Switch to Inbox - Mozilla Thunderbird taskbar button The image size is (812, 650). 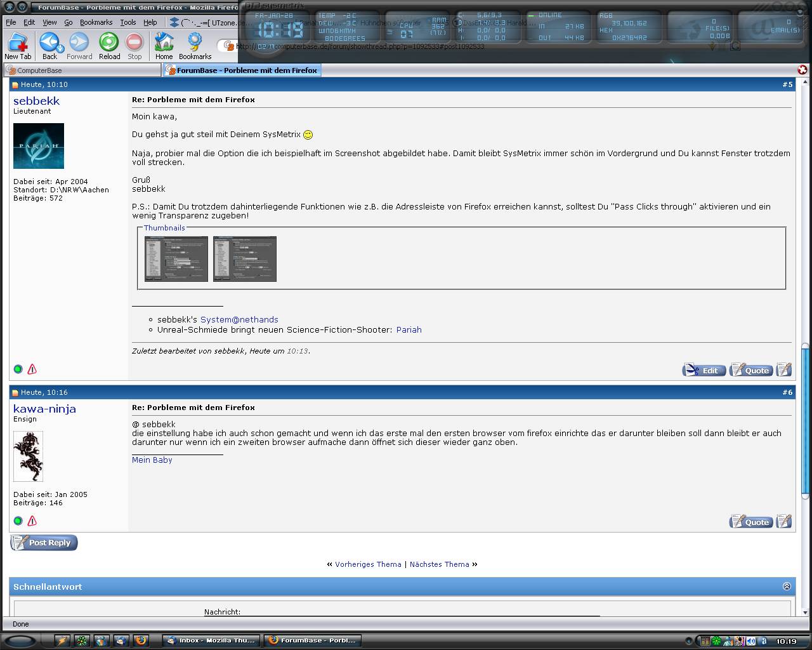(211, 640)
